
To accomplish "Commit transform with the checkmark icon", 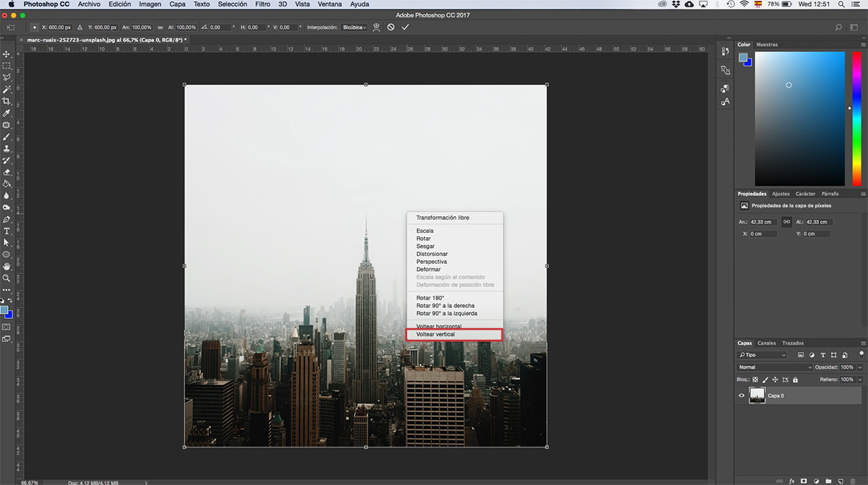I will pyautogui.click(x=405, y=27).
